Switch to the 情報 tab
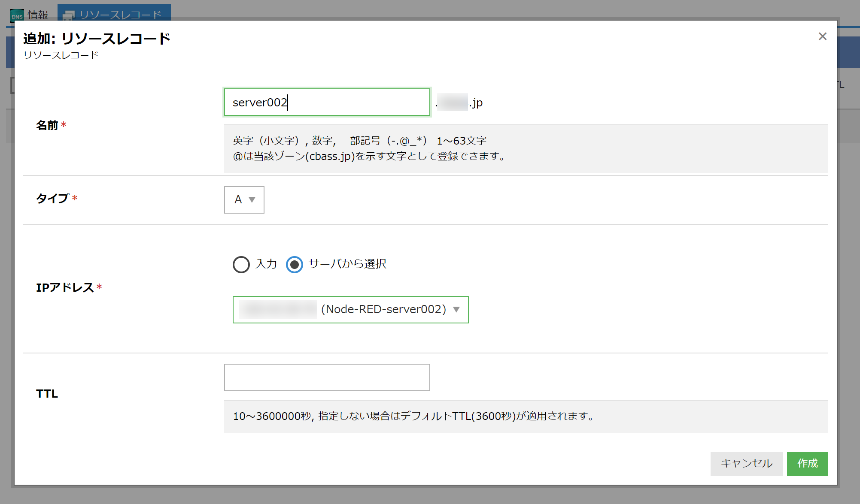The width and height of the screenshot is (860, 504). tap(38, 15)
